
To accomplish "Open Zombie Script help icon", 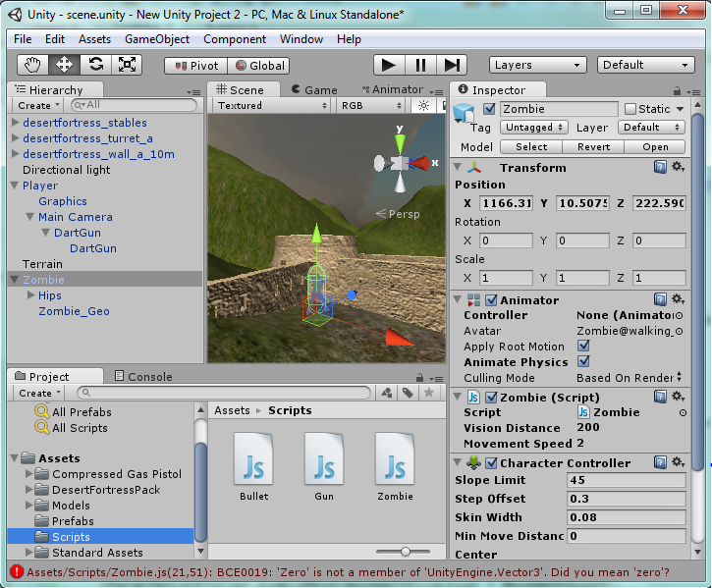I will click(x=660, y=397).
